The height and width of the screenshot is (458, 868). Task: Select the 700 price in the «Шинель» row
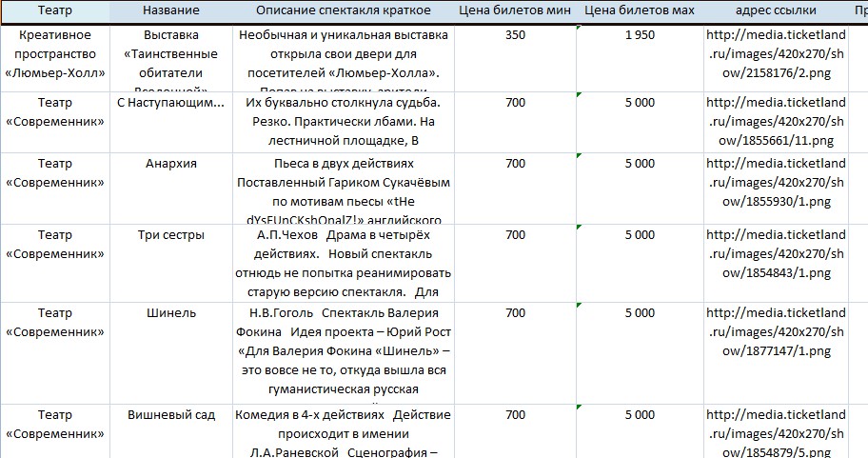pyautogui.click(x=515, y=353)
